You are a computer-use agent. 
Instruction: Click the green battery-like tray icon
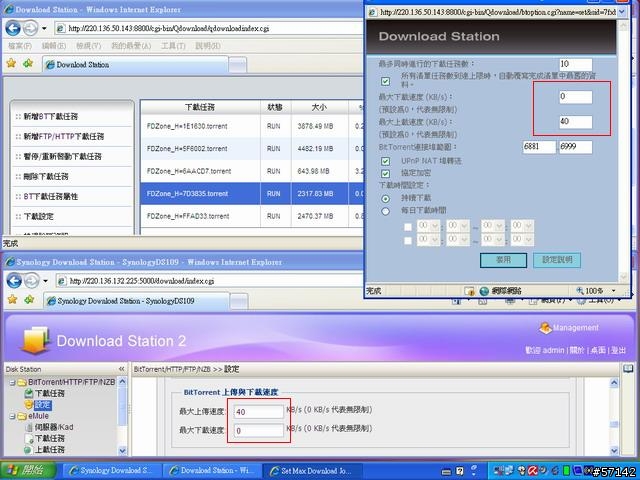567,471
